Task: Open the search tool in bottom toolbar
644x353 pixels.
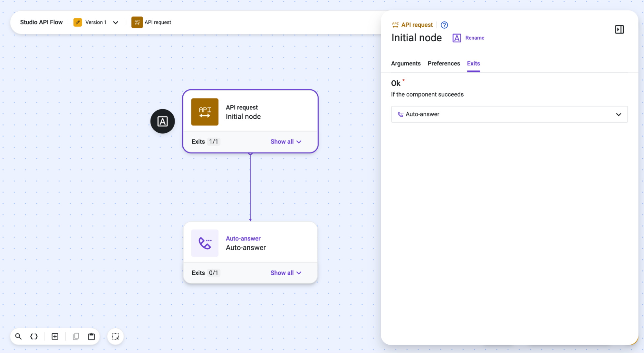Action: point(18,337)
